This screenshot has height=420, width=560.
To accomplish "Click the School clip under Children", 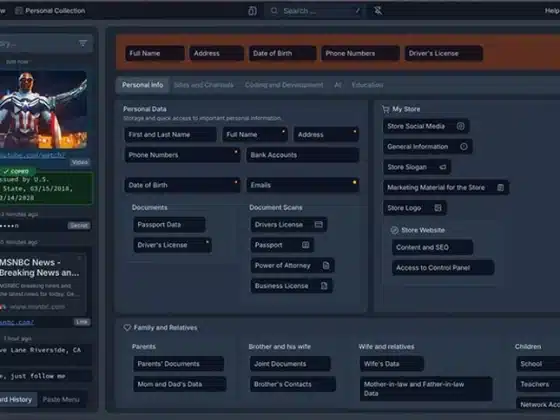I will coord(538,364).
